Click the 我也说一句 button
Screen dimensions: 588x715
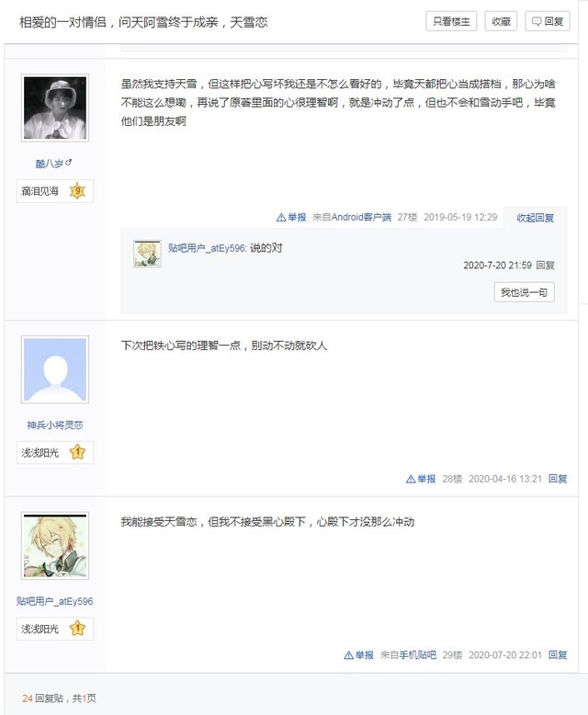pyautogui.click(x=525, y=292)
